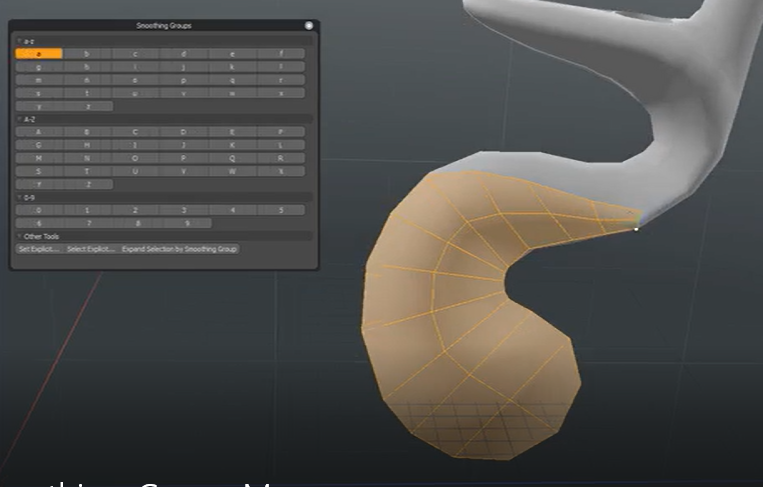Assign smoothing group uppercase 'A'
This screenshot has width=763, height=487.
[39, 132]
